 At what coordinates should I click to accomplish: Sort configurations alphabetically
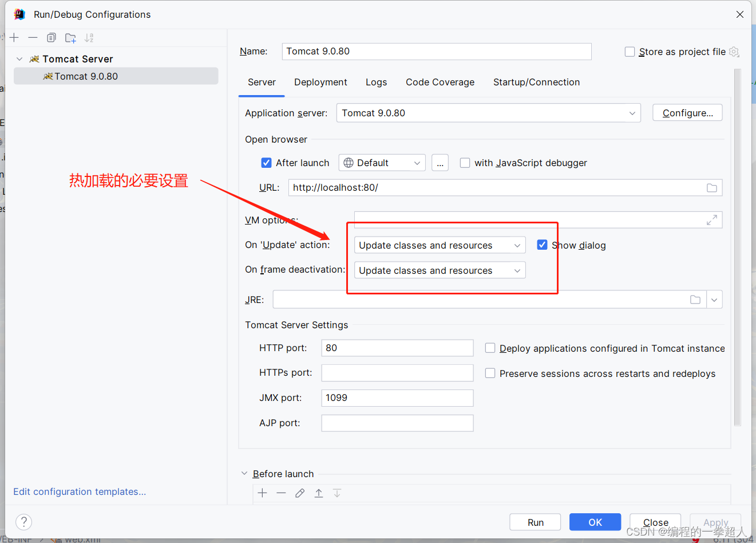coord(89,38)
